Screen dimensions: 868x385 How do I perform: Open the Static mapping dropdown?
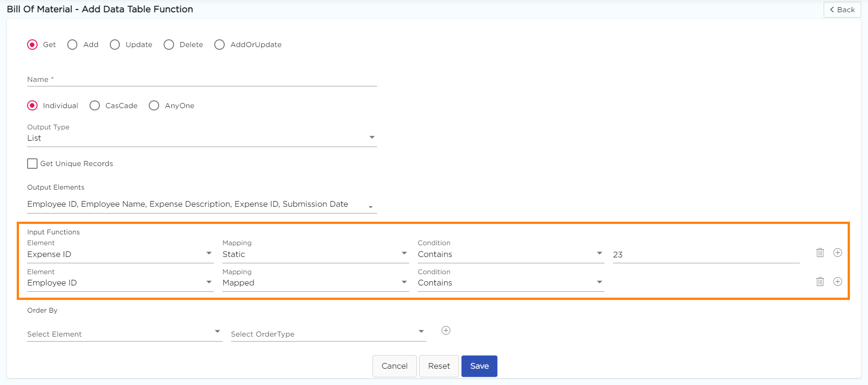[x=315, y=255]
